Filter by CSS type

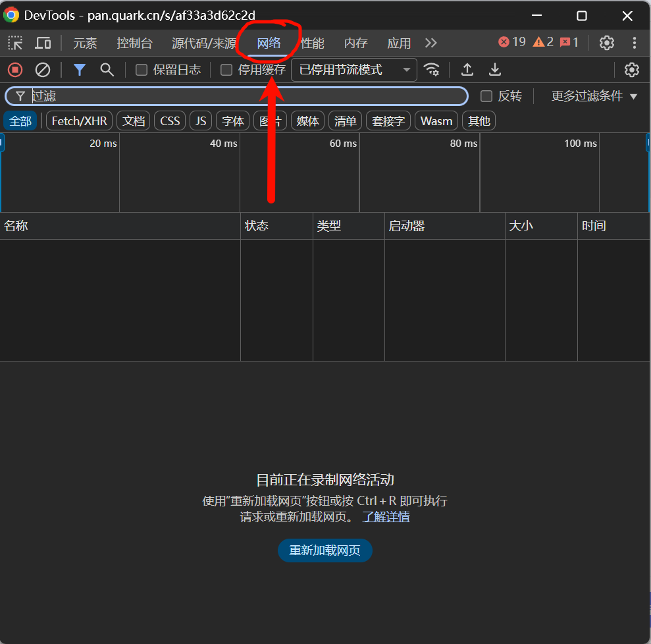170,121
